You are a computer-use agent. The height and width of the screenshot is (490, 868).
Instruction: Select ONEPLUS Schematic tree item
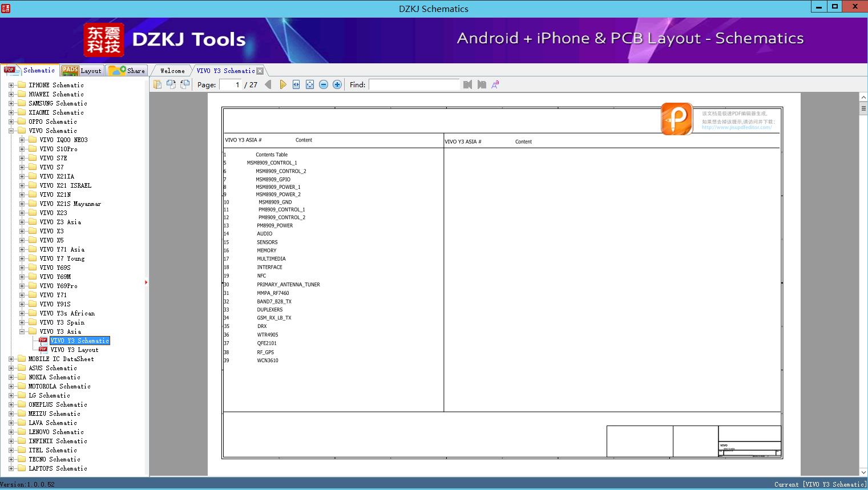(x=58, y=404)
